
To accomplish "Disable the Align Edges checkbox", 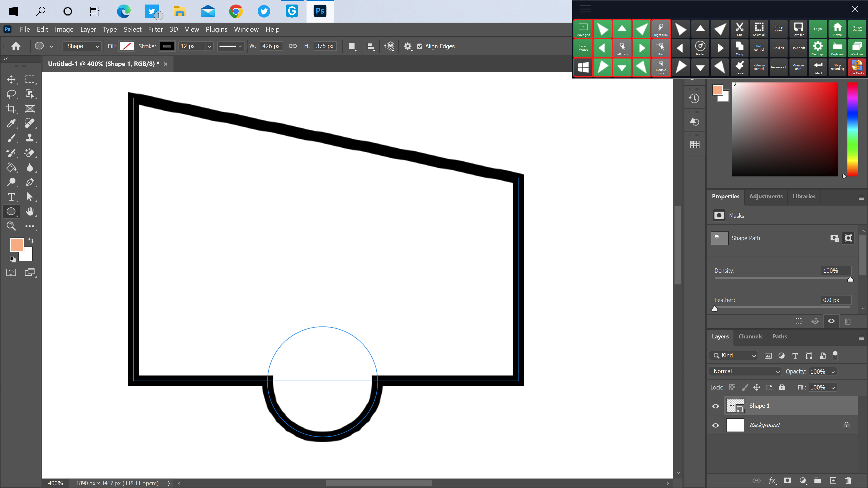I will (x=420, y=46).
